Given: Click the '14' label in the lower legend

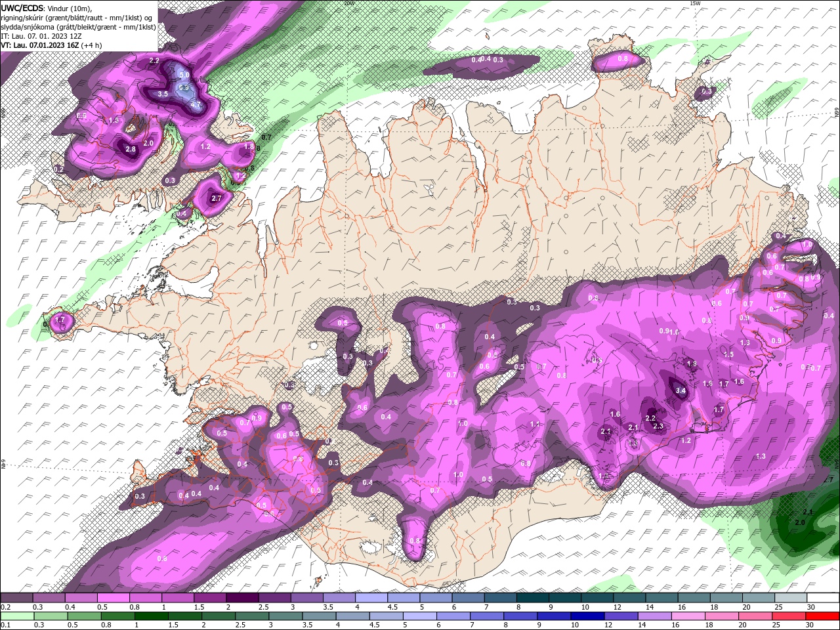Looking at the screenshot, I should click(642, 625).
